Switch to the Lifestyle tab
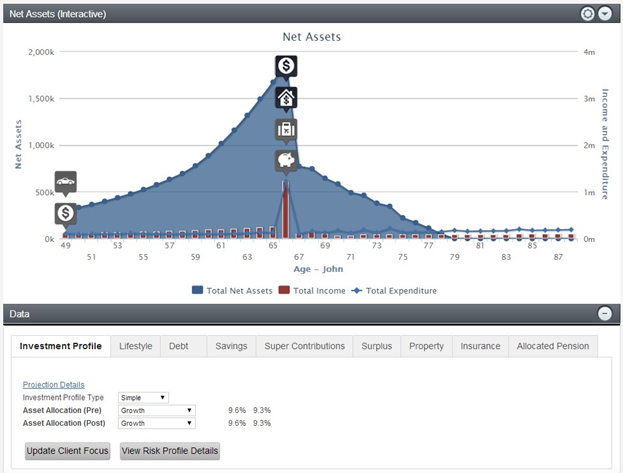The image size is (623, 473). point(135,346)
